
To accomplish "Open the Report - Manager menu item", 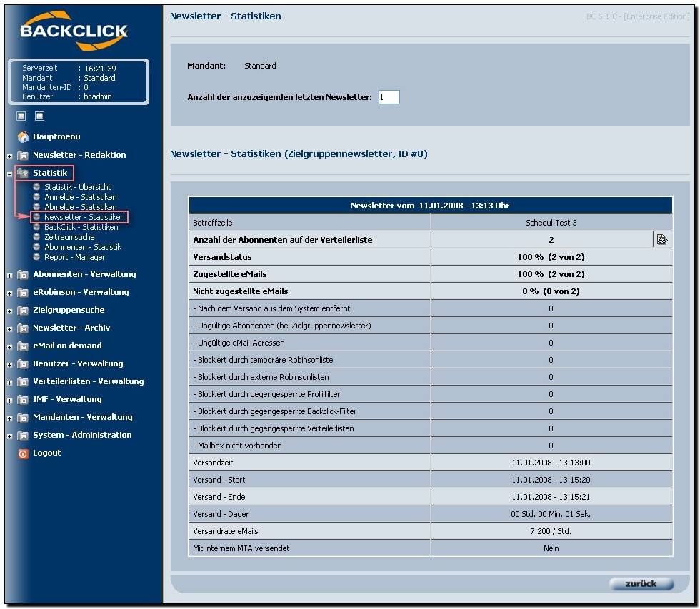I will coord(74,257).
